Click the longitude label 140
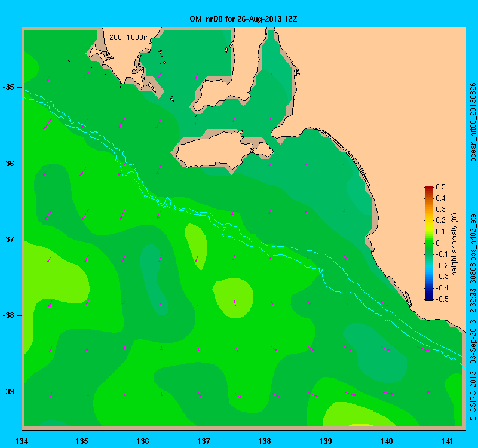Image resolution: width=478 pixels, height=448 pixels. click(x=387, y=441)
